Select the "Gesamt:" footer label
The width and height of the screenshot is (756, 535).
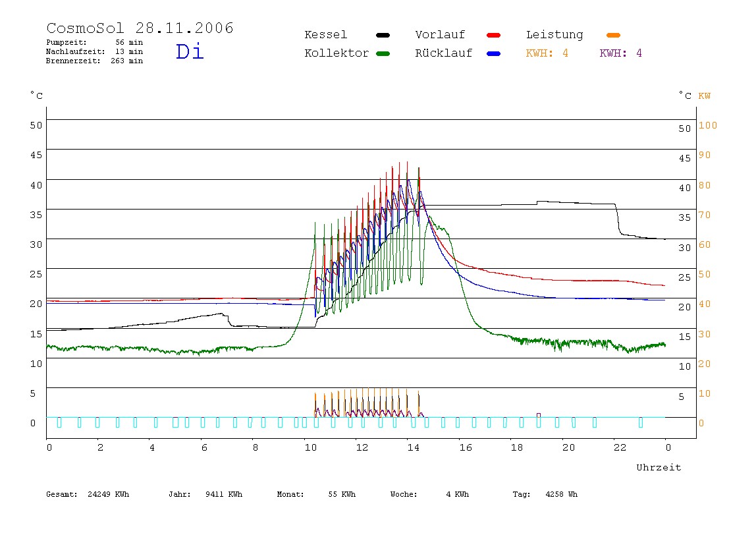click(62, 494)
